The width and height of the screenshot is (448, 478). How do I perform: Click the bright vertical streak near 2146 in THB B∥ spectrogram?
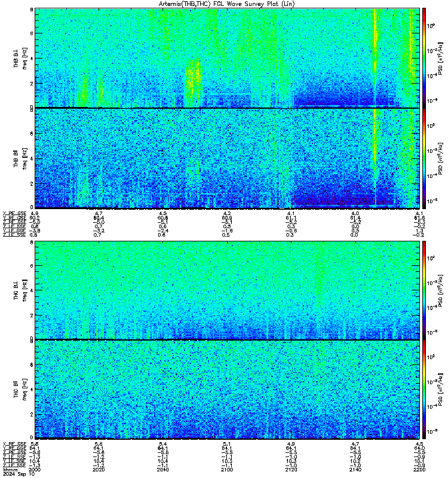pyautogui.click(x=375, y=157)
